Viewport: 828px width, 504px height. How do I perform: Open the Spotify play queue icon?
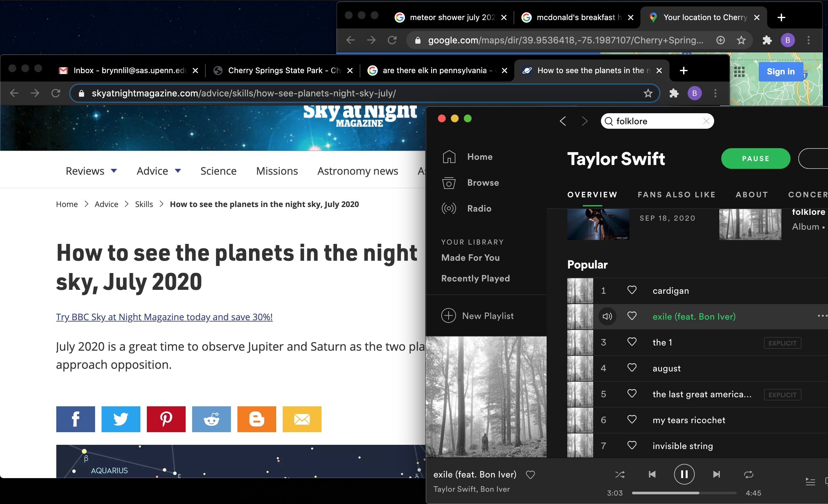click(x=811, y=481)
